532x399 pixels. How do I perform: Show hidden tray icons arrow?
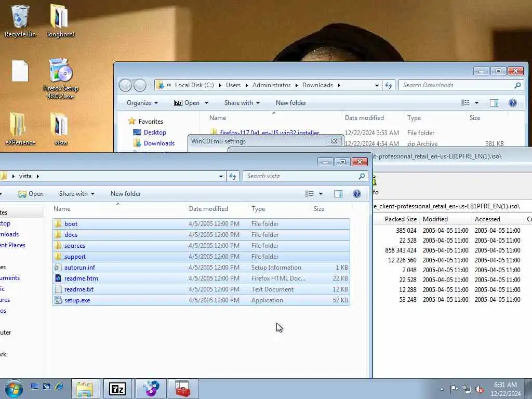tap(442, 389)
